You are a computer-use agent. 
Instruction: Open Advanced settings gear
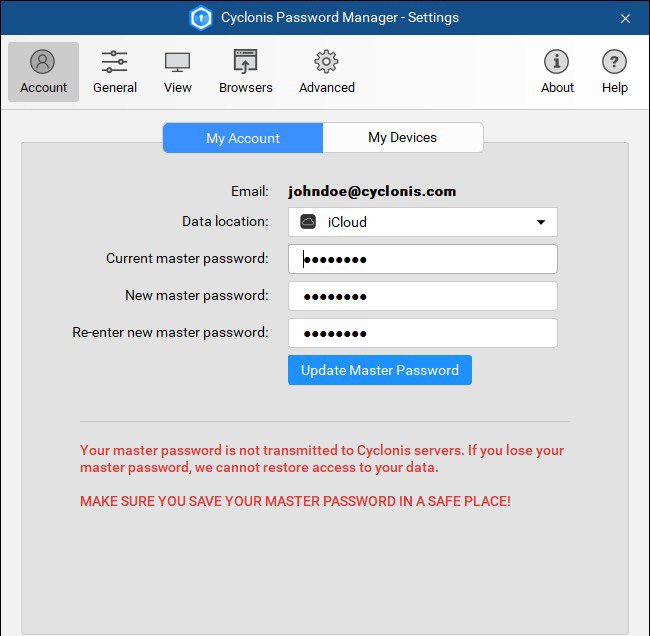[x=326, y=72]
